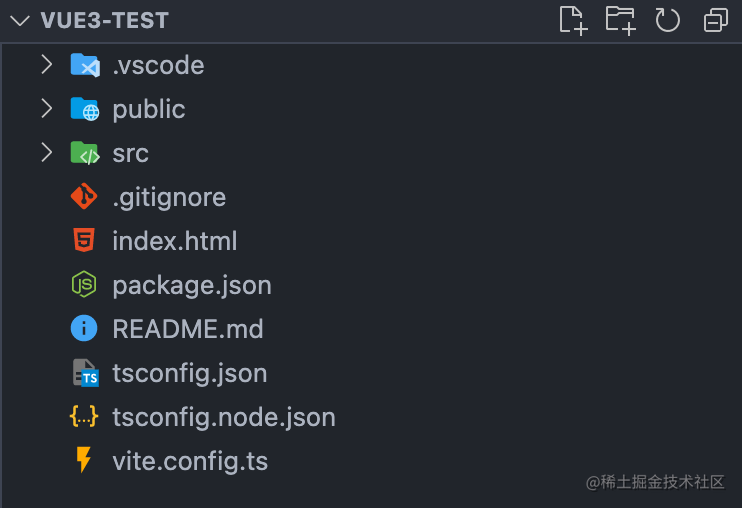Screen dimensions: 742x508
Task: Collapse the VUE3-TEST project section
Action: pyautogui.click(x=20, y=21)
